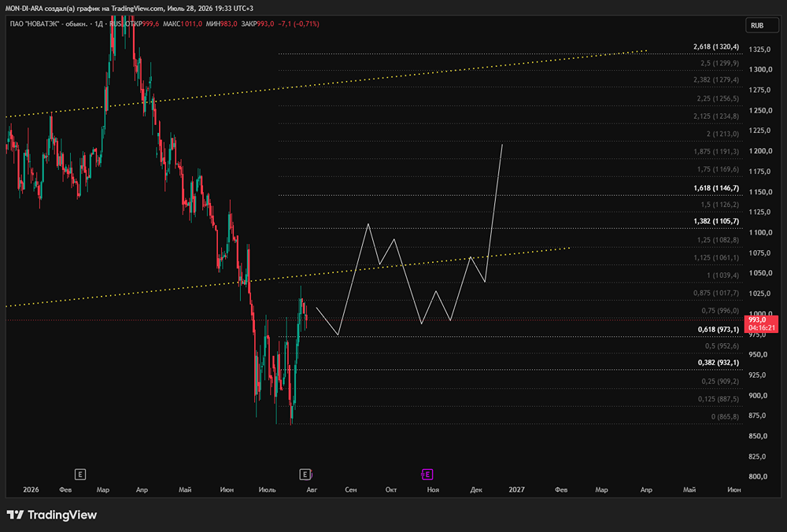Click 1 300,0 on the price axis
Viewport: 787px width, 532px height.
point(760,69)
